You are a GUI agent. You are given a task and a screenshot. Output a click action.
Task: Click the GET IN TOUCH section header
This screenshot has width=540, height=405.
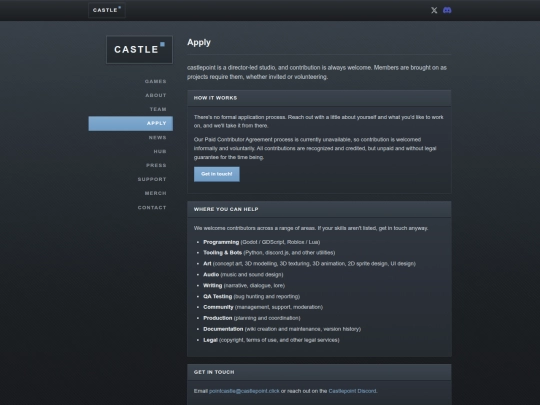[x=319, y=372]
